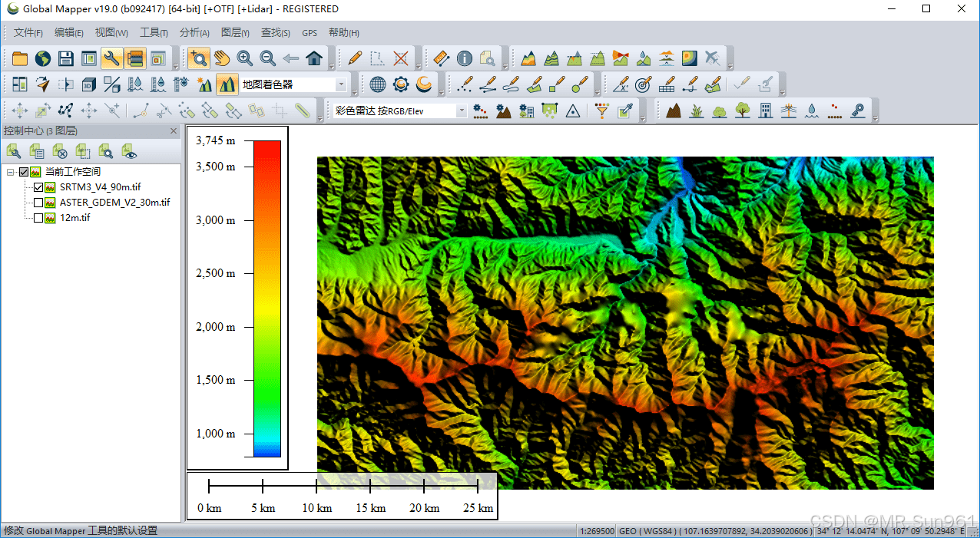Open the 图层(Y) menu
Screen dimensions: 980x538
pos(235,33)
